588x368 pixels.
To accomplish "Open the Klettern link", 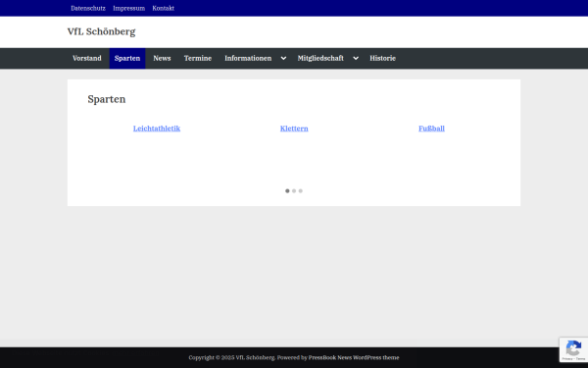I will [x=294, y=129].
